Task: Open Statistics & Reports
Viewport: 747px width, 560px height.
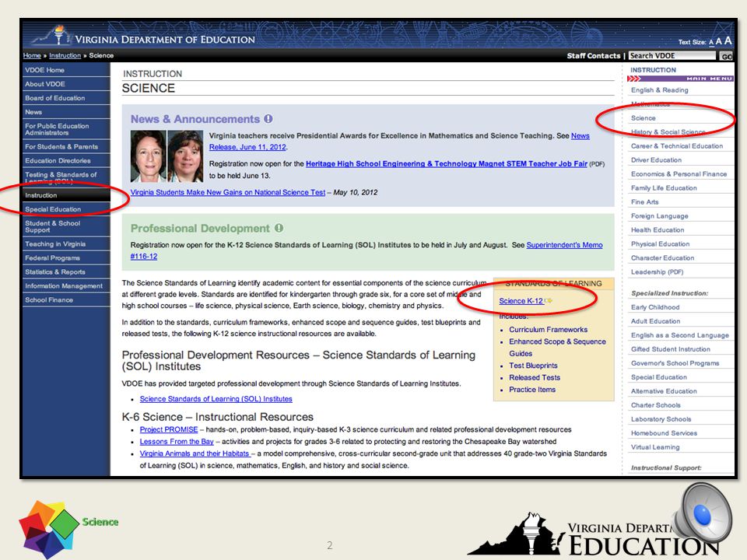Action: (x=66, y=272)
